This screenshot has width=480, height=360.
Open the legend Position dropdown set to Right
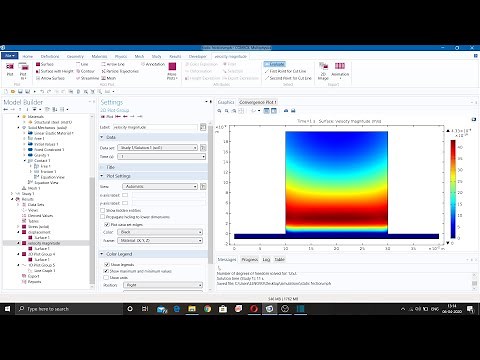(x=163, y=285)
